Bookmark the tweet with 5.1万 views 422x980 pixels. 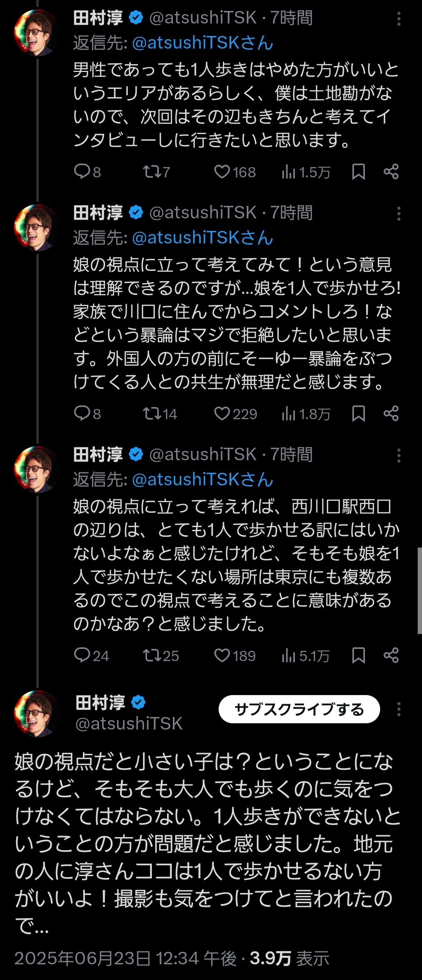pos(358,656)
